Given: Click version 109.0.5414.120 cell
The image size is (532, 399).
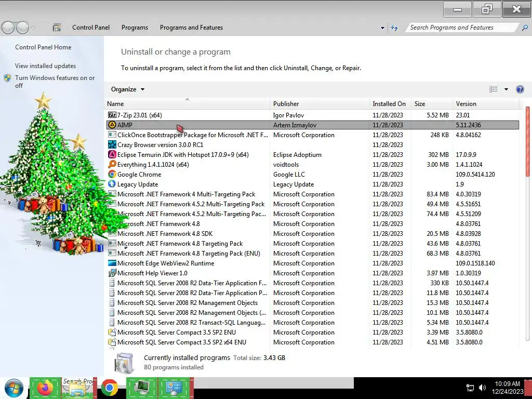Looking at the screenshot, I should [475, 175].
